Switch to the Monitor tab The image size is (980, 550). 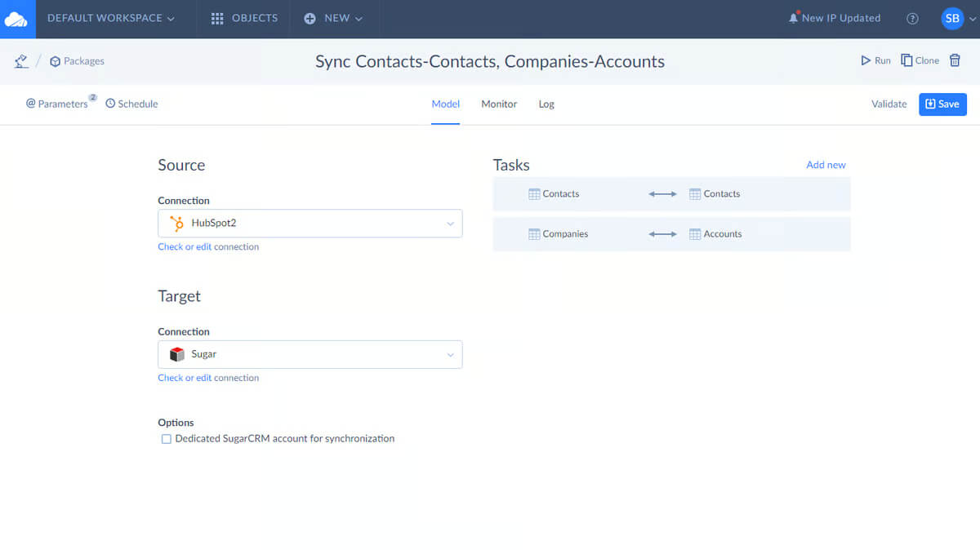[499, 104]
